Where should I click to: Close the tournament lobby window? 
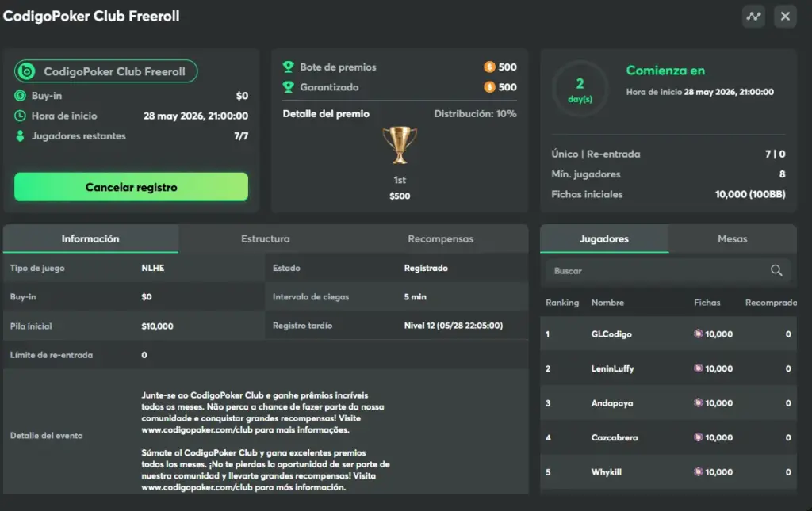click(x=785, y=16)
